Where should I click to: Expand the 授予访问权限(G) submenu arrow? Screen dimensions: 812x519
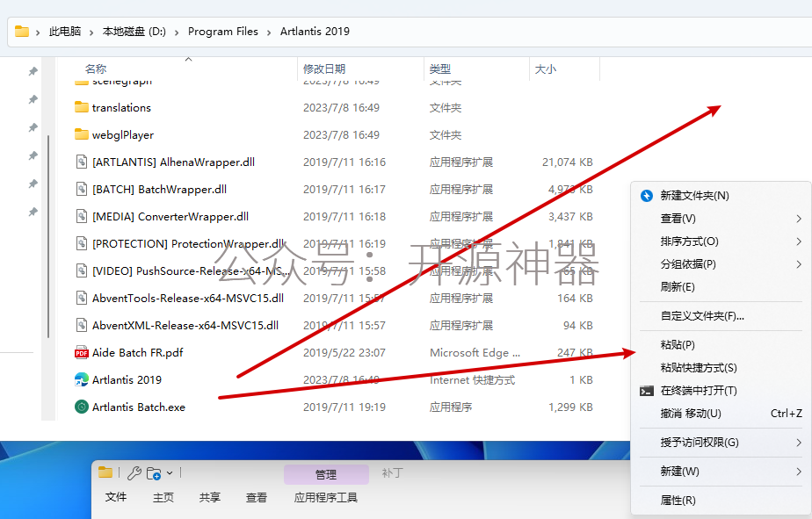coord(799,443)
